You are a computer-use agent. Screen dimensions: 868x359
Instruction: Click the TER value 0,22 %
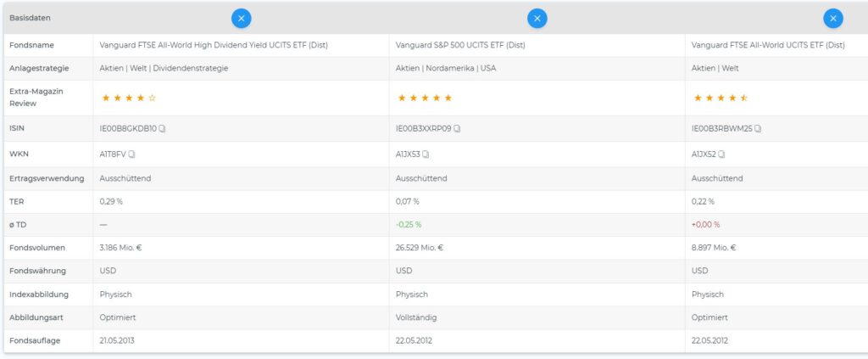point(703,202)
